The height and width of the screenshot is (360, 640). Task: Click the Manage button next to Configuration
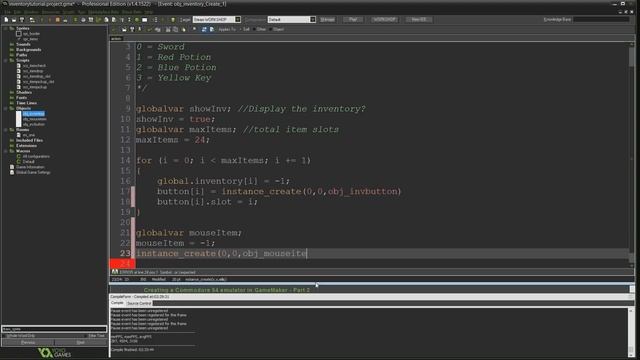327,20
